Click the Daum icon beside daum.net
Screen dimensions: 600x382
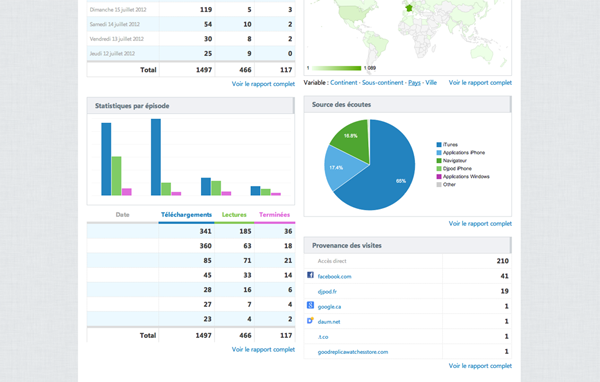[x=310, y=321]
